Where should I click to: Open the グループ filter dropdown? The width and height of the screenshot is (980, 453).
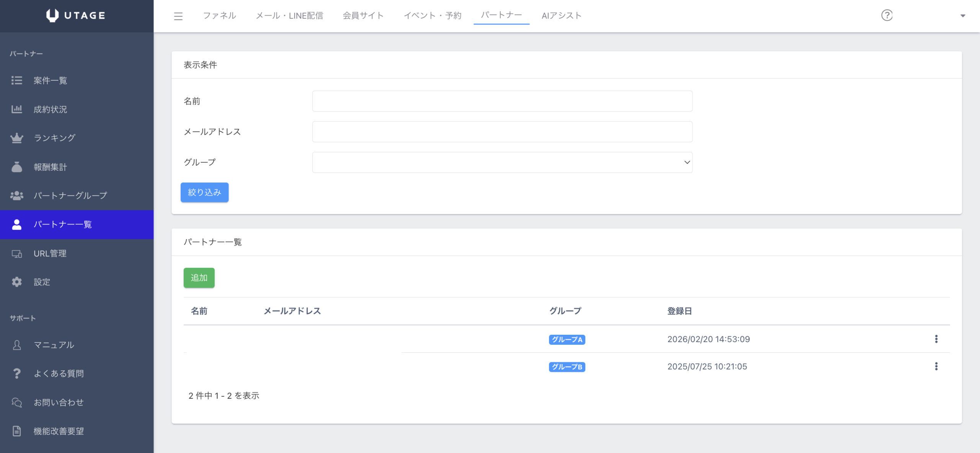pyautogui.click(x=502, y=162)
